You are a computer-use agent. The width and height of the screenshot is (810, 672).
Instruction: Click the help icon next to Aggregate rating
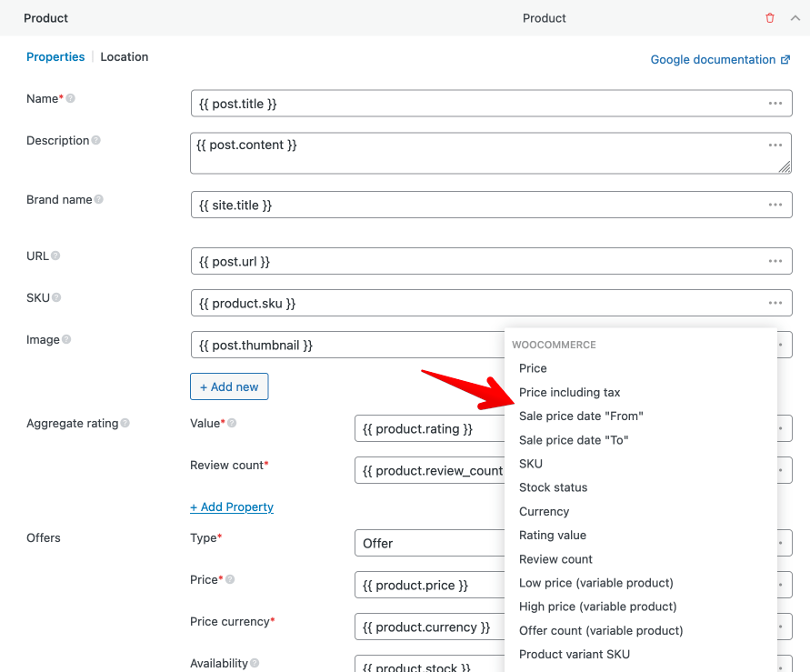[125, 423]
